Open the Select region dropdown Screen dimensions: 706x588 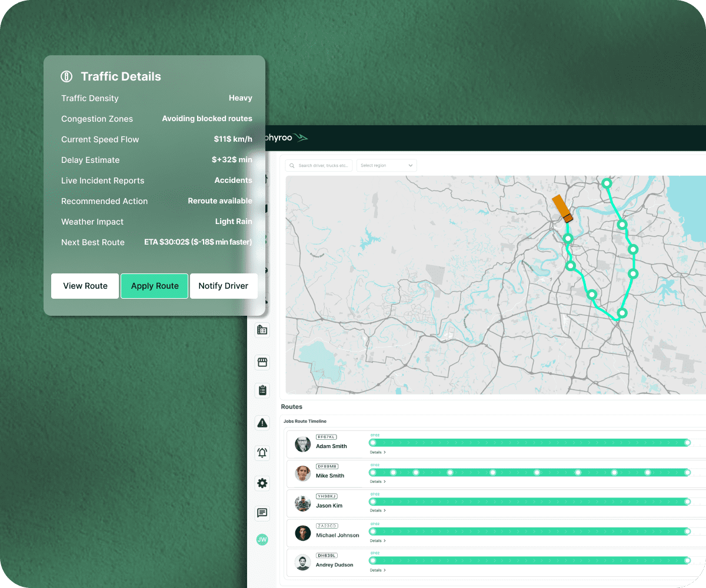387,165
